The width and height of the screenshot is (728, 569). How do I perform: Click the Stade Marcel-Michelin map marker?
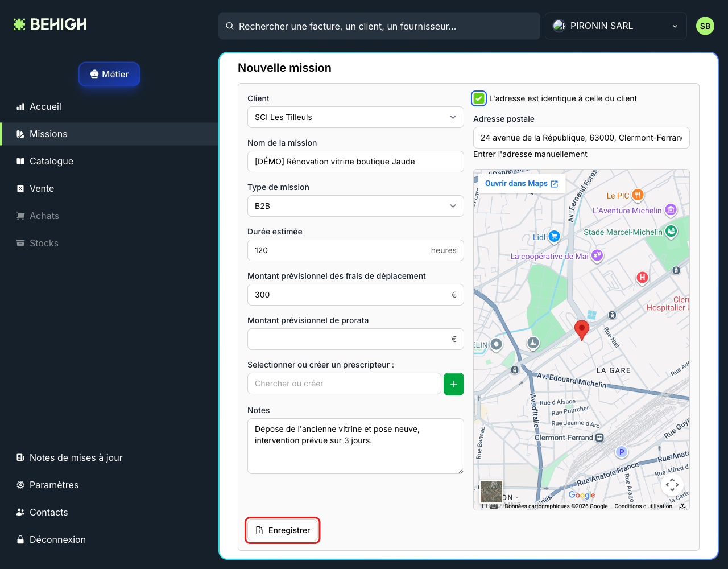coord(672,232)
